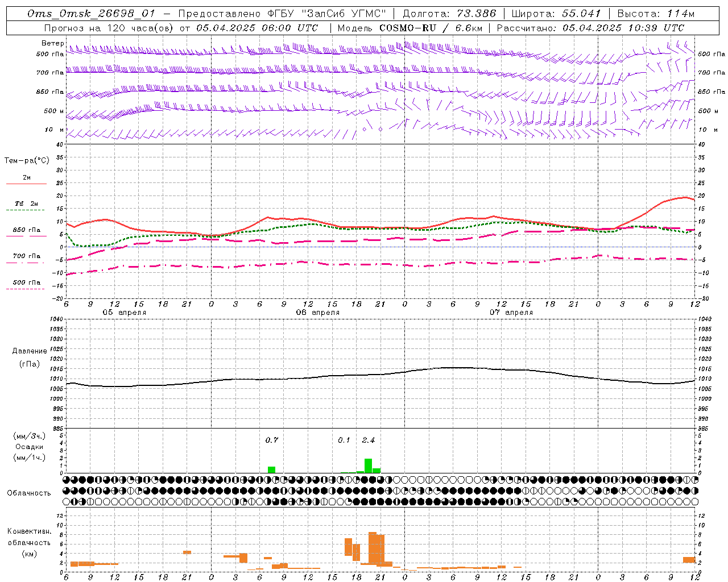Click the green precipitation bar below 0.7

pyautogui.click(x=272, y=469)
